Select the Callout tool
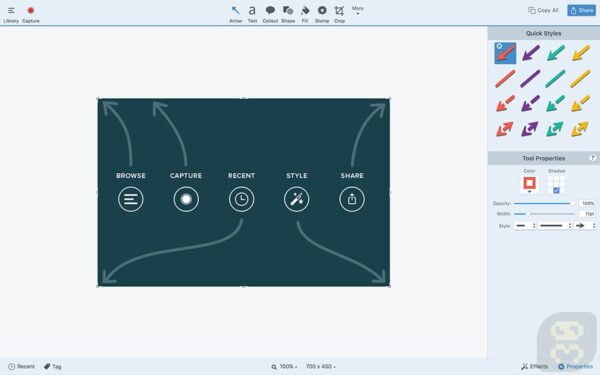Screen dimensions: 600x375 click(270, 14)
